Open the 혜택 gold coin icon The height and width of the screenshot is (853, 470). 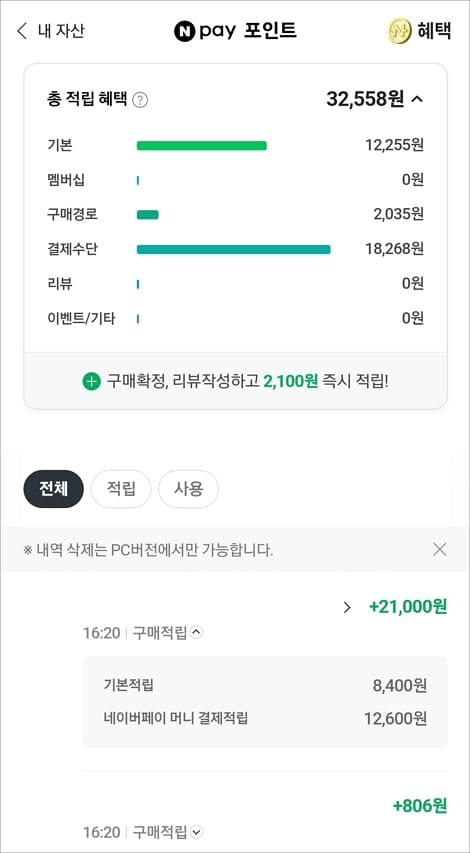(399, 31)
